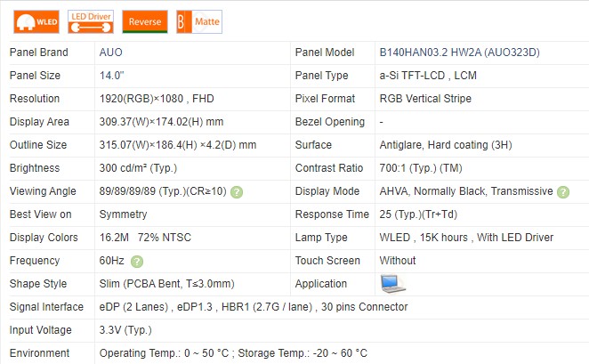The width and height of the screenshot is (589, 364).
Task: Select the Panel Size label
Action: pyautogui.click(x=35, y=76)
